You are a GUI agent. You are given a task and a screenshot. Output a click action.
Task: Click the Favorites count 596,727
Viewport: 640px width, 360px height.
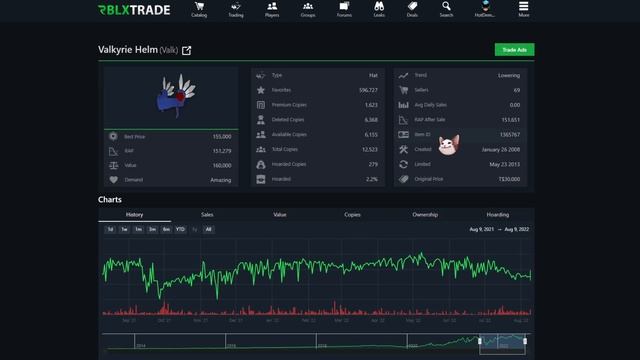coord(368,90)
